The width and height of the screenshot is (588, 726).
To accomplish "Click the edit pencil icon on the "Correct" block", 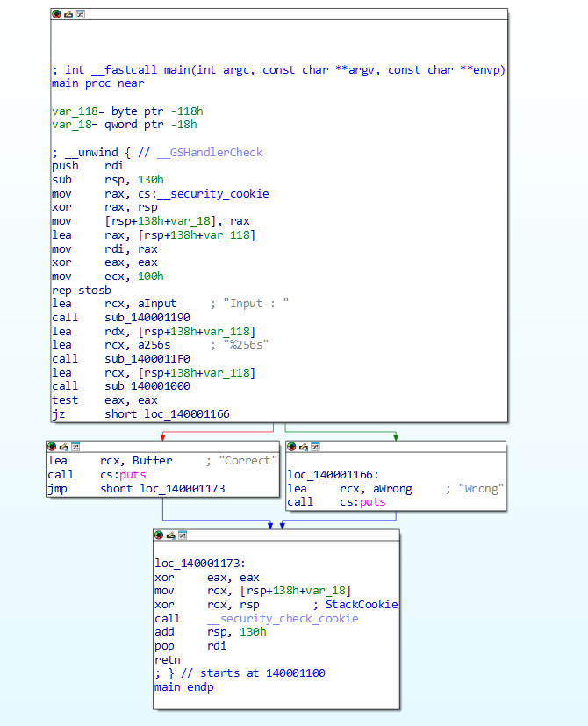I will 64,447.
